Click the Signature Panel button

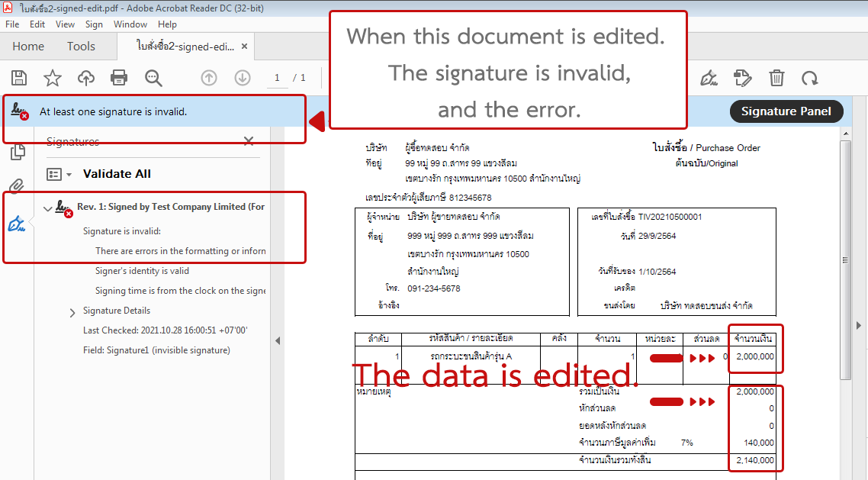point(786,111)
